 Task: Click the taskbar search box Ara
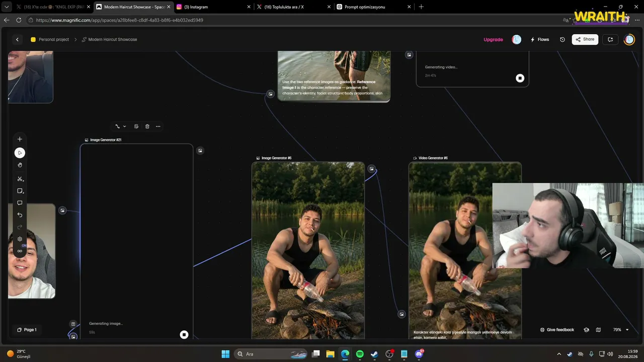pos(271,354)
